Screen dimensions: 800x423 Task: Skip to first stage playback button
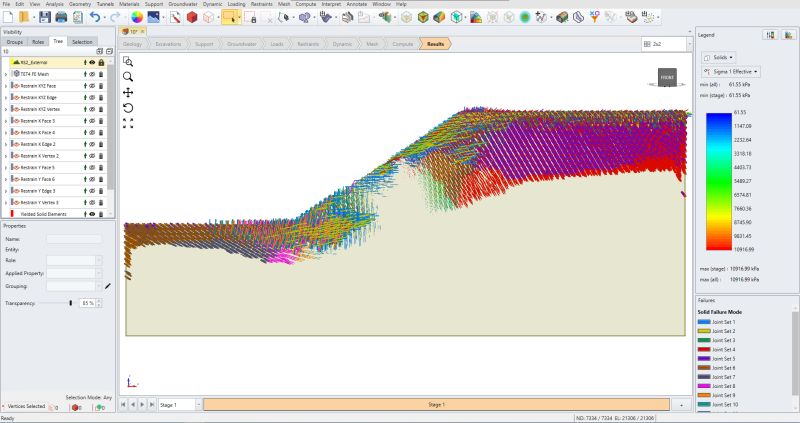tap(123, 405)
